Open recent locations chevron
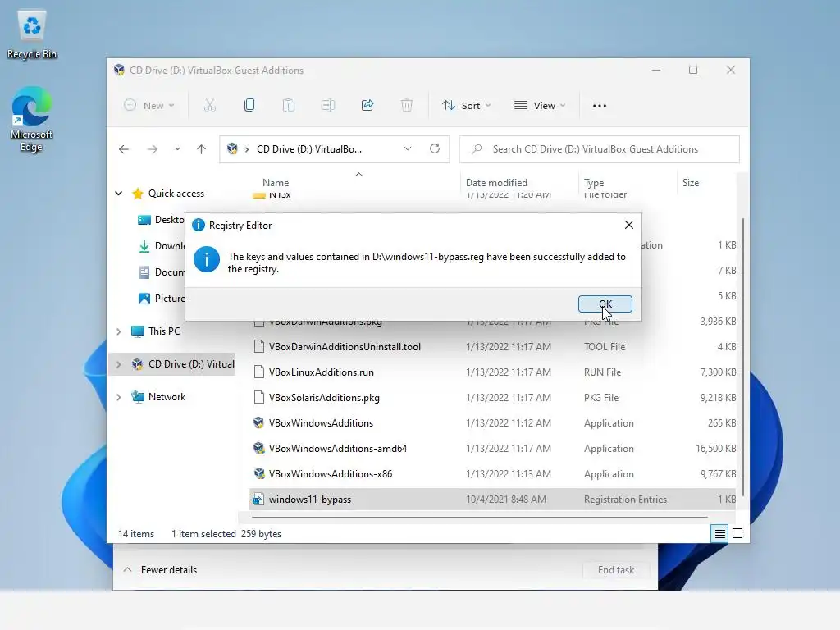This screenshot has height=630, width=840. point(177,149)
